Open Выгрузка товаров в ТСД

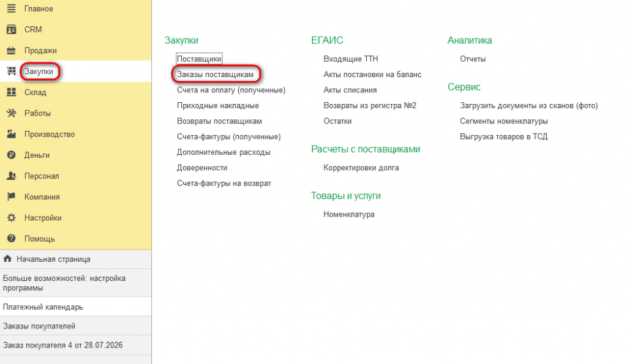click(x=503, y=136)
